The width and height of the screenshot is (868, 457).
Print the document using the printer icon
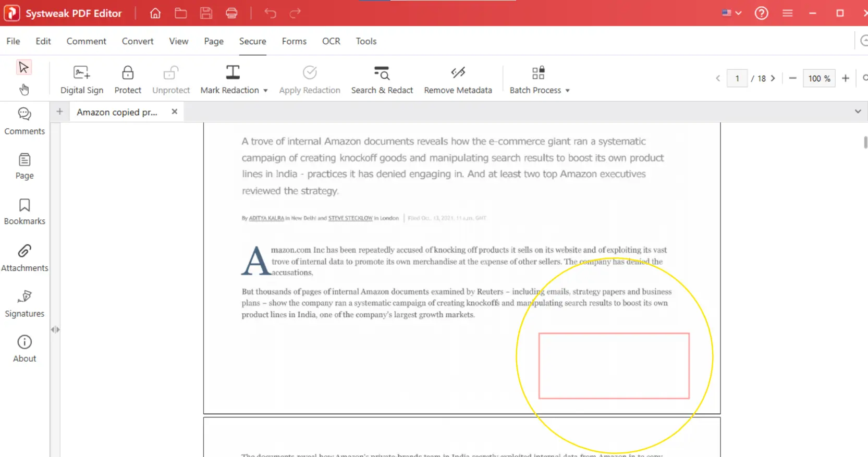(x=232, y=13)
